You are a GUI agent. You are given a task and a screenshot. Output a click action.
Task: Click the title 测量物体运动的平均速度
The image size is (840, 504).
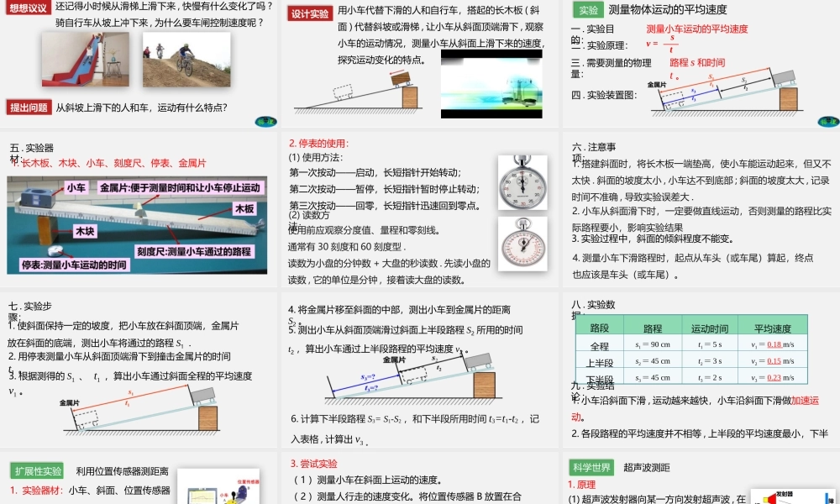coord(668,9)
